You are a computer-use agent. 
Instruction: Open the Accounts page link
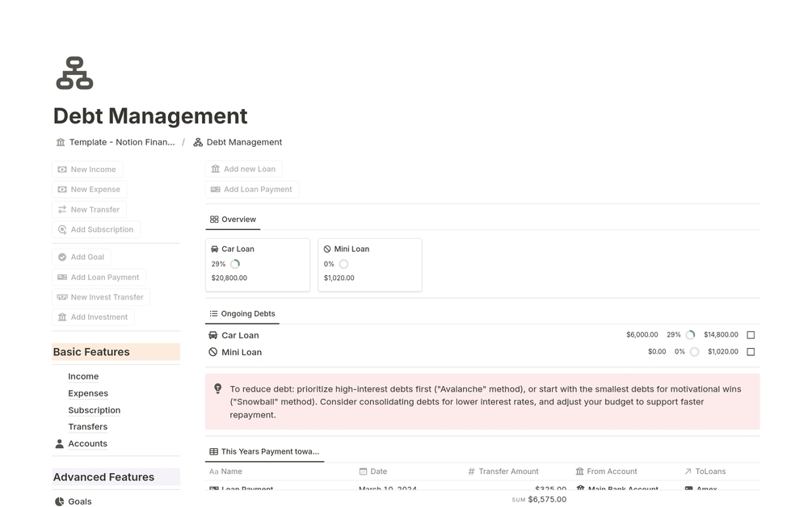click(88, 444)
